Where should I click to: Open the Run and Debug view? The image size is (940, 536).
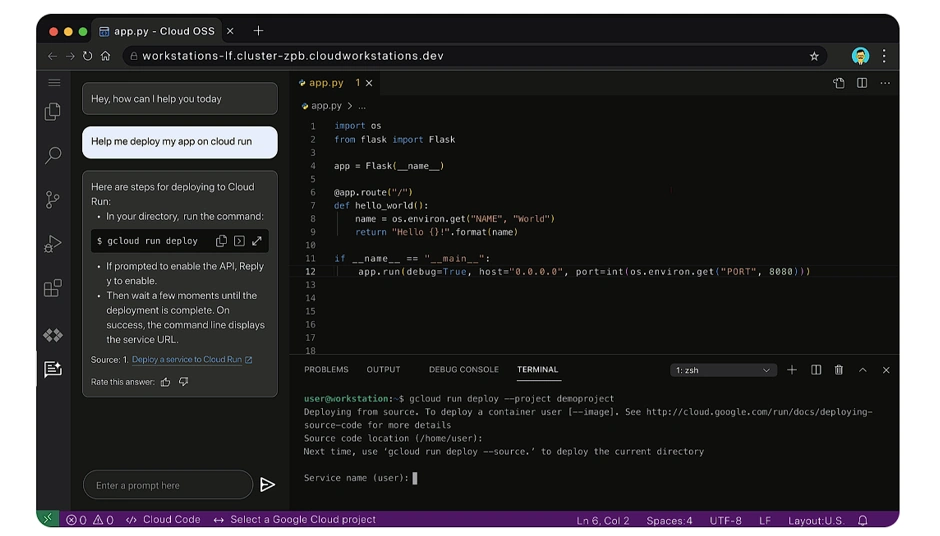coord(53,244)
